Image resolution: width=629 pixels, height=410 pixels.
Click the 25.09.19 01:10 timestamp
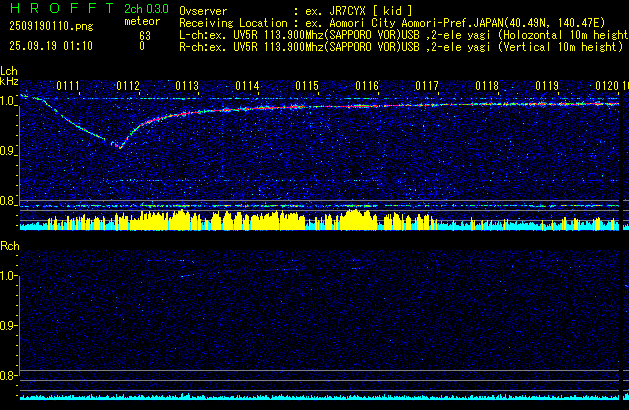pyautogui.click(x=50, y=46)
